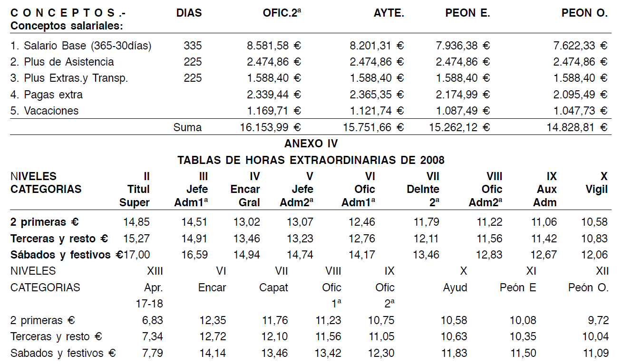
Task: Click the Plus de Asistencia row label
Action: click(x=62, y=62)
